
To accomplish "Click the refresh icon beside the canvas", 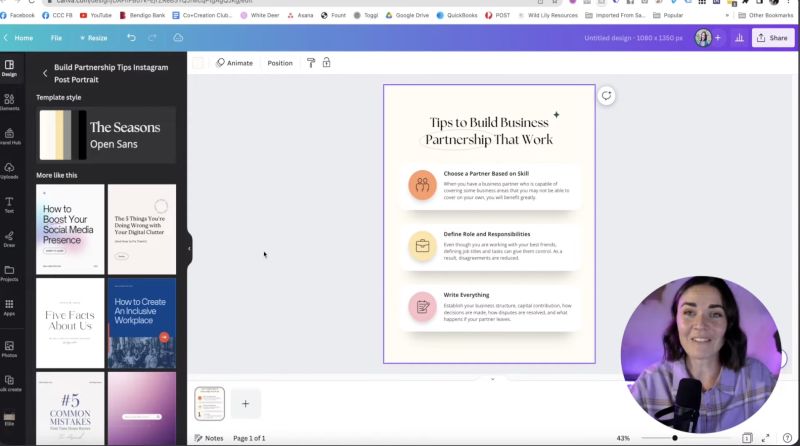I will [606, 95].
